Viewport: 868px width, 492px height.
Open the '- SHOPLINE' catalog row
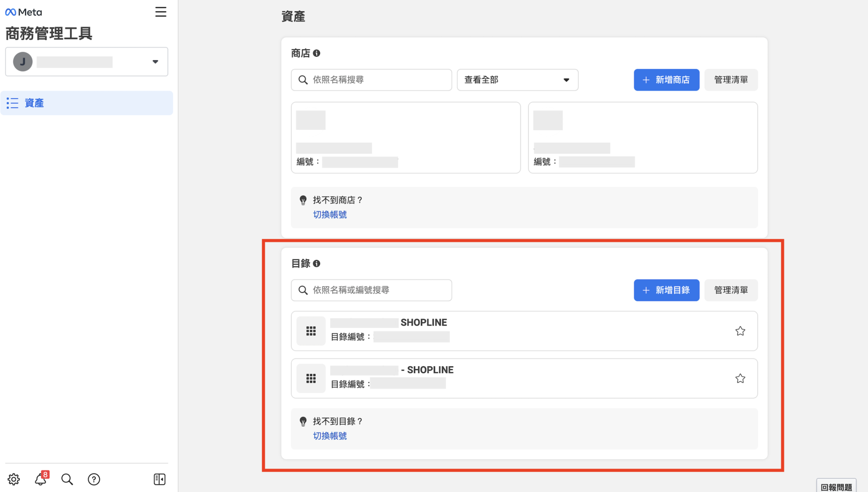[x=524, y=378]
